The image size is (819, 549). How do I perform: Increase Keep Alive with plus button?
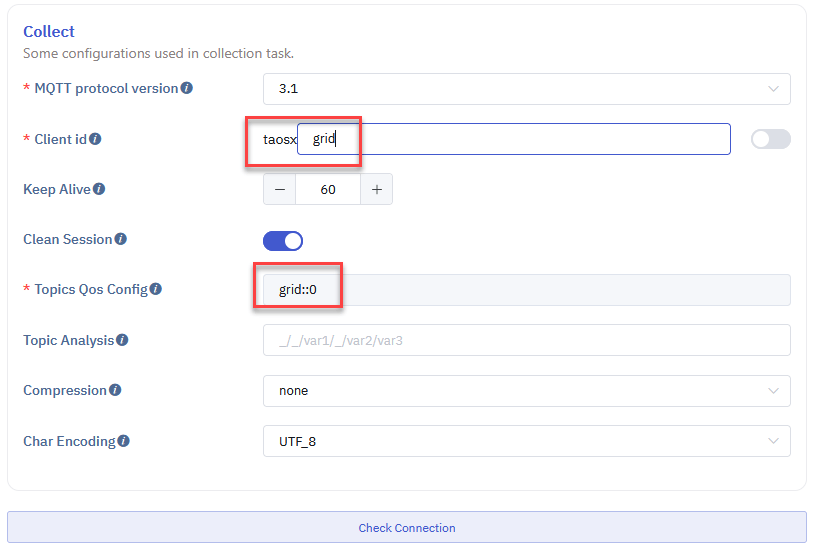coord(376,189)
